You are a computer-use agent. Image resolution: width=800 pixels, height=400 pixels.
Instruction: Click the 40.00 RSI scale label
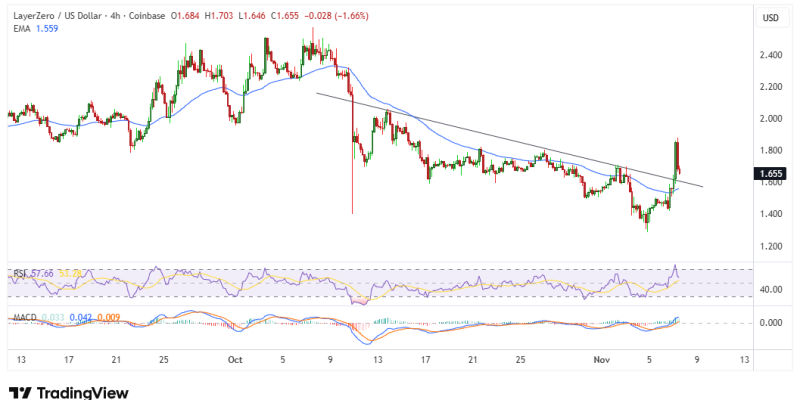point(770,290)
